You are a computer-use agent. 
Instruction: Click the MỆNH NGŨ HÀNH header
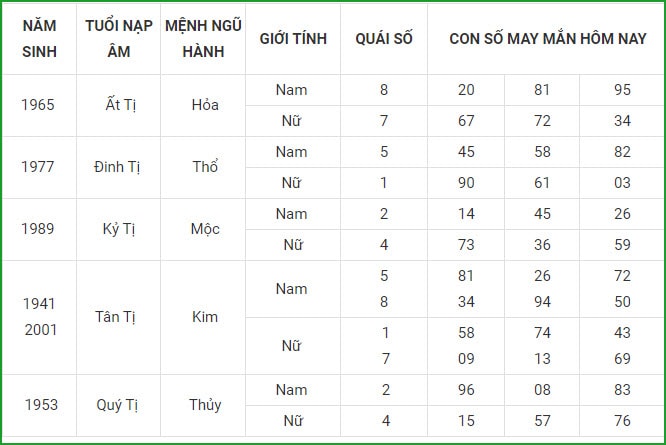(x=203, y=39)
